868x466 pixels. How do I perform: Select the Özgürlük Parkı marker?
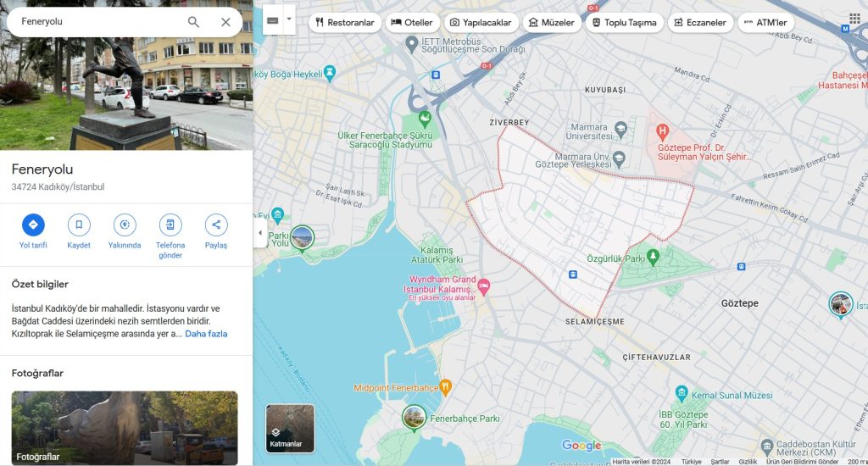click(x=654, y=257)
